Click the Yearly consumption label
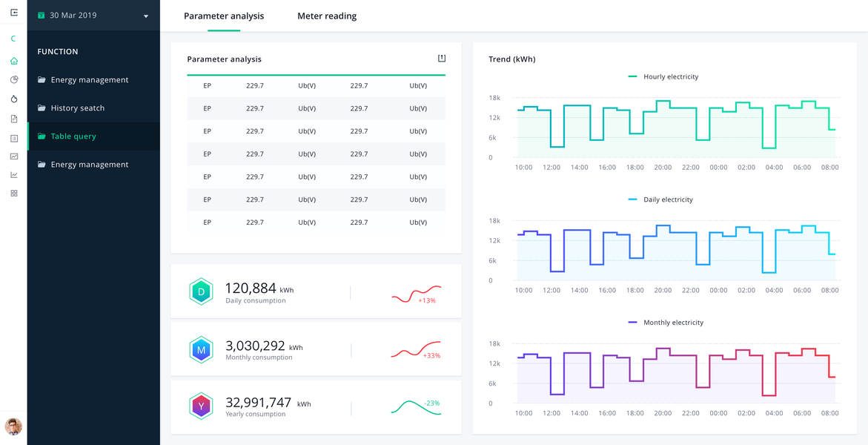Screen dimensions: 868x445 tap(256, 414)
